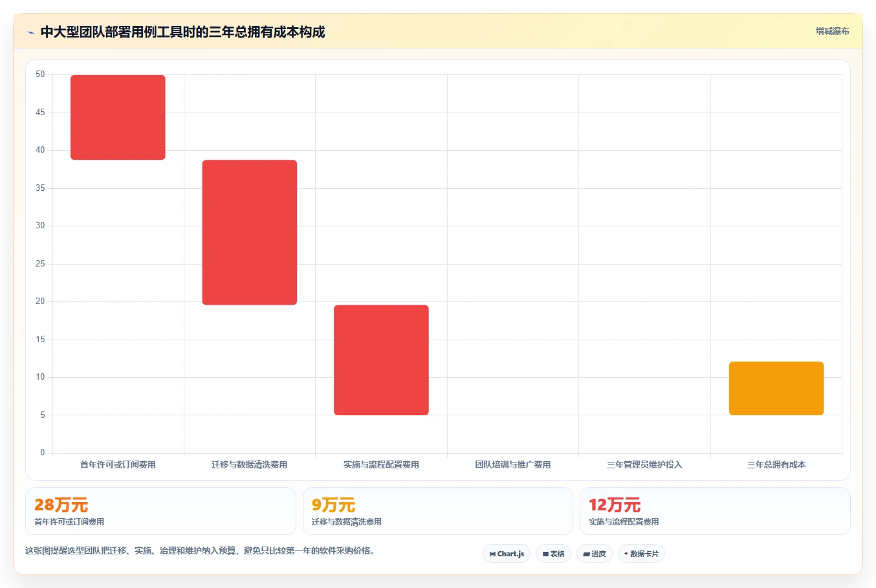Click the chart title 中大型团队部署用例工具时的三年总拥有成本构成

[x=182, y=32]
